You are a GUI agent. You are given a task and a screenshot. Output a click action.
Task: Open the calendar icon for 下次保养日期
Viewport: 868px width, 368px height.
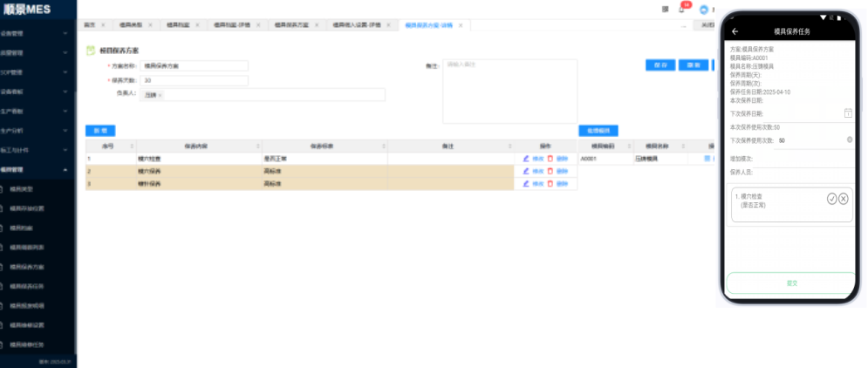point(847,113)
